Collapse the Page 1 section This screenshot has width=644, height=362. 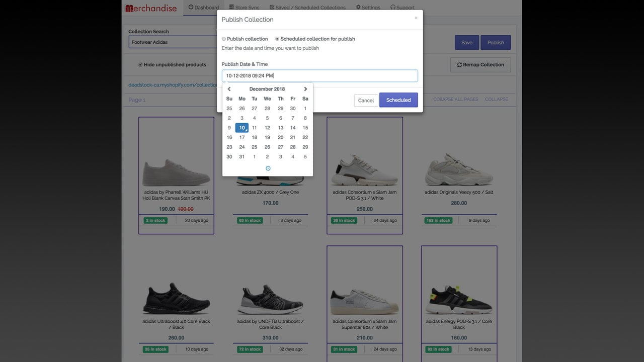[497, 100]
